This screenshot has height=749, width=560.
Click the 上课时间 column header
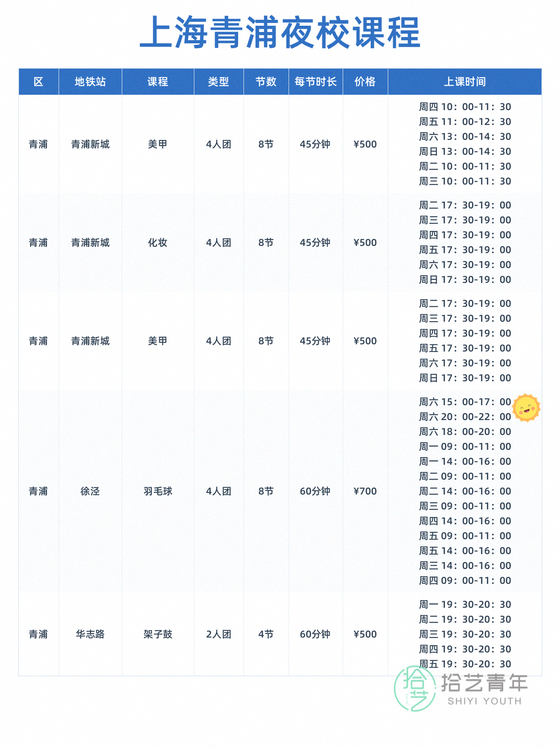coord(465,82)
